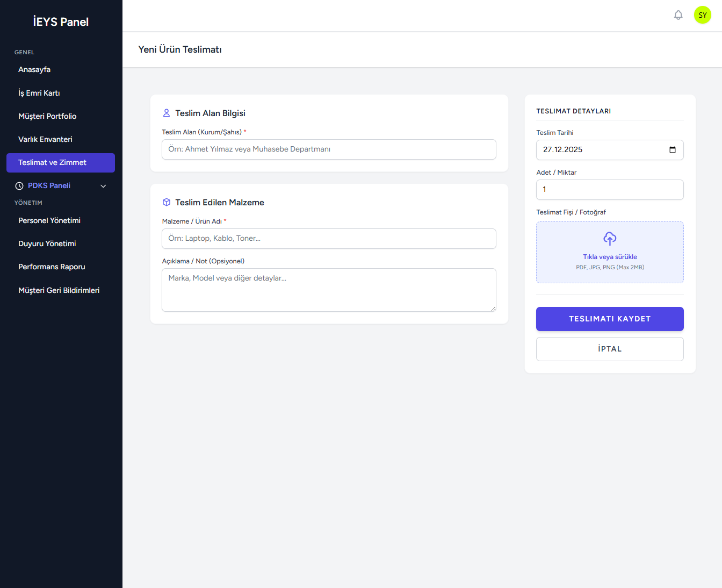Expand the PDKS Paneli chevron
Viewport: 722px width, 588px height.
point(103,186)
